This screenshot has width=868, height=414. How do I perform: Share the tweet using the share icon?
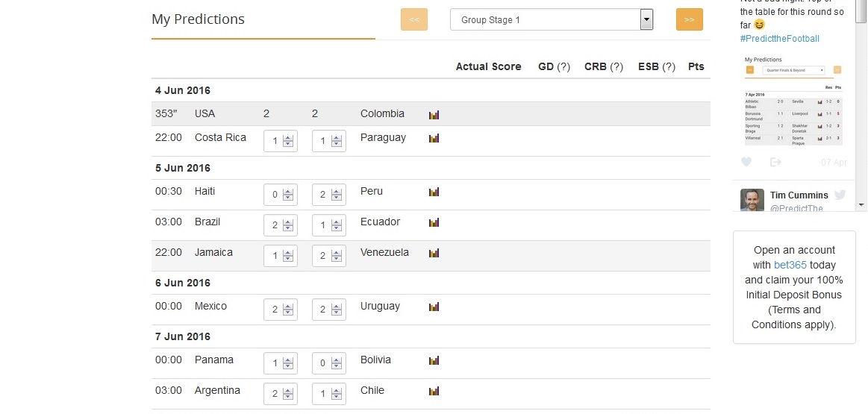pos(775,162)
